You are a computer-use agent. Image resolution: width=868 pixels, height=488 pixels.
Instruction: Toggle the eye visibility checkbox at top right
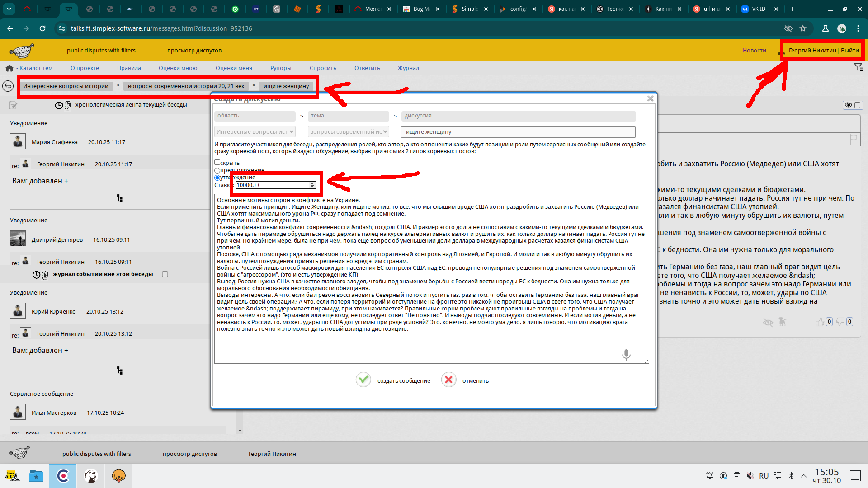point(857,105)
